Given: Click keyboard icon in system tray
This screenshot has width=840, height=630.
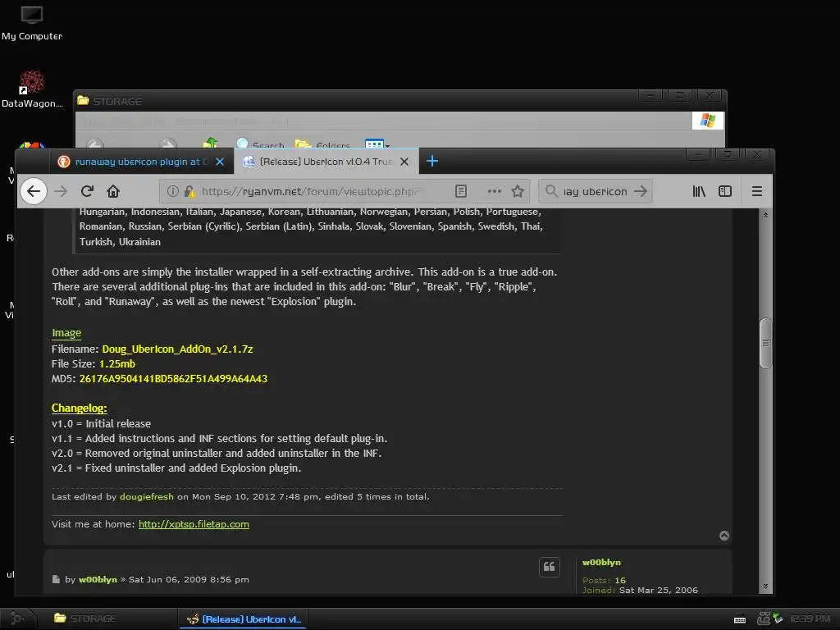Looking at the screenshot, I should pos(740,620).
